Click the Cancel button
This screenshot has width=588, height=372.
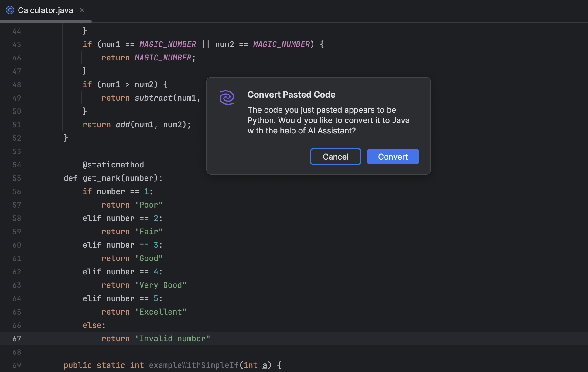[335, 157]
